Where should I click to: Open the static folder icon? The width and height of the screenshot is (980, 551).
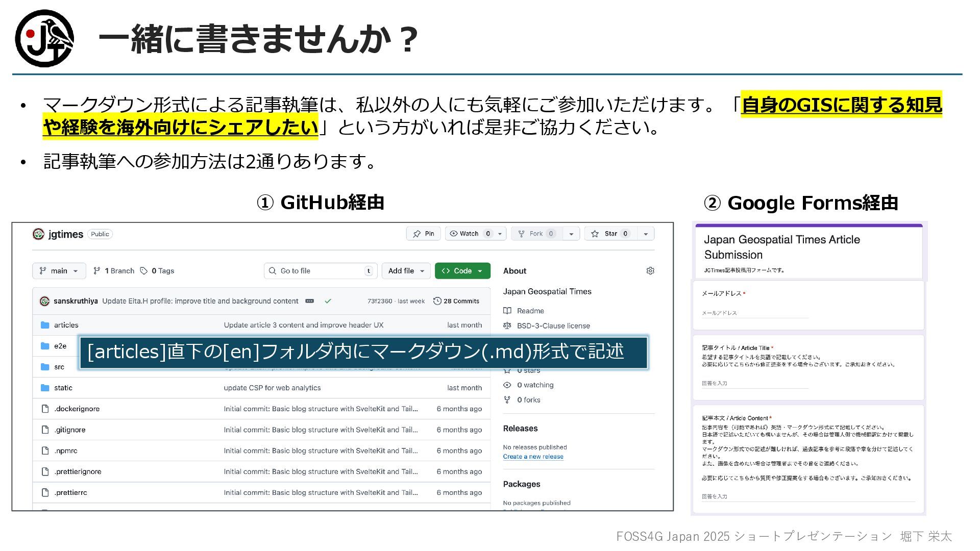click(45, 388)
